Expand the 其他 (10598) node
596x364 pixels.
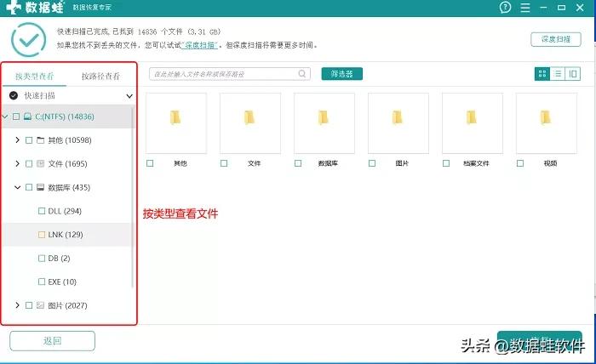pyautogui.click(x=18, y=140)
